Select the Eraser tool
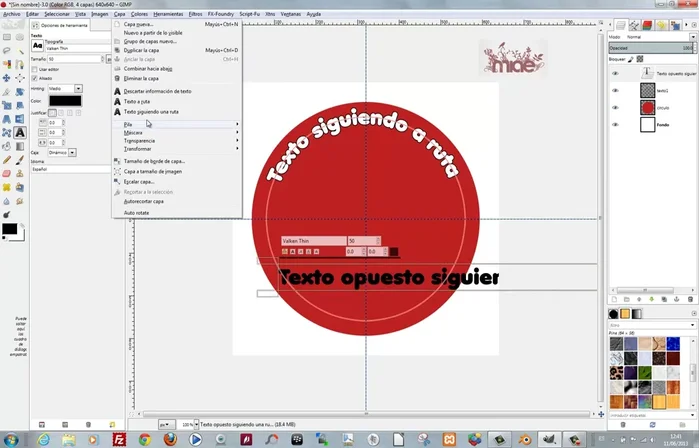This screenshot has width=699, height=448. pyautogui.click(x=7, y=172)
